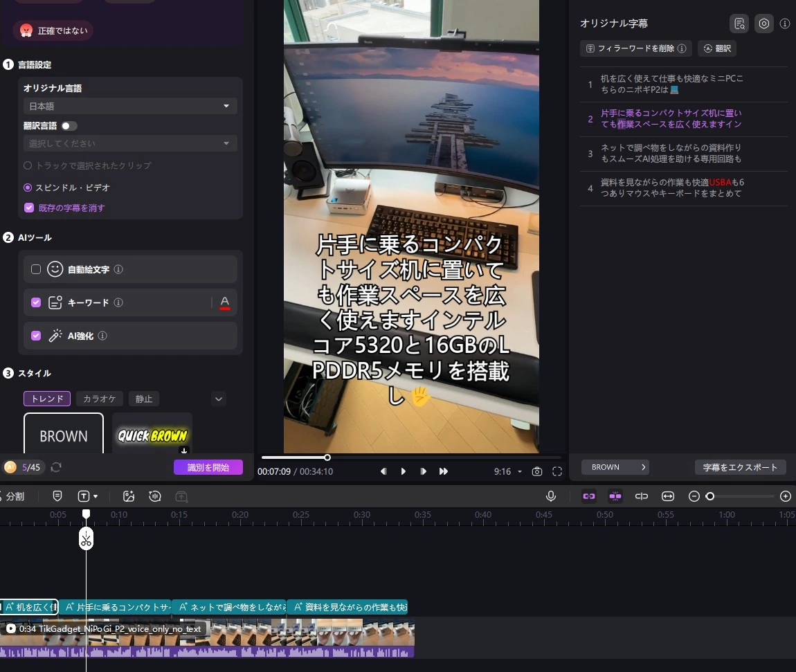The width and height of the screenshot is (796, 672).
Task: Click the フィラーワードを削除 button
Action: tap(636, 48)
